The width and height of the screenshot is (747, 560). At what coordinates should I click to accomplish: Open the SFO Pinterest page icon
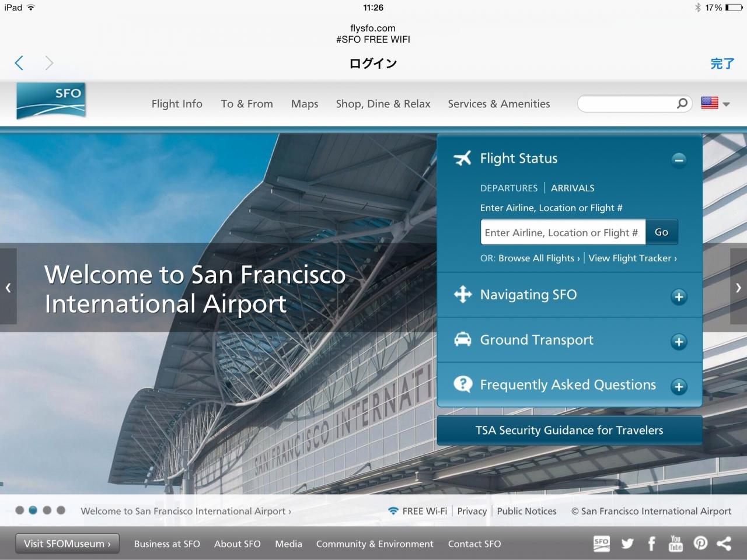(700, 543)
